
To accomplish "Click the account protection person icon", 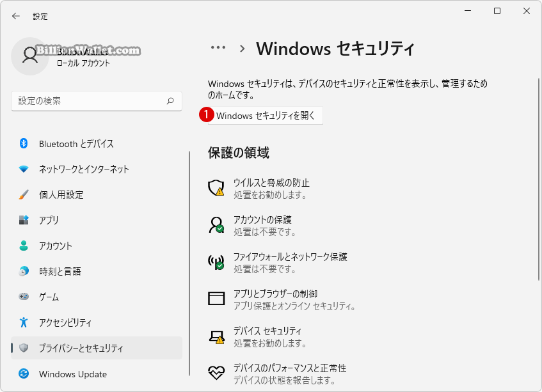I will pos(216,225).
